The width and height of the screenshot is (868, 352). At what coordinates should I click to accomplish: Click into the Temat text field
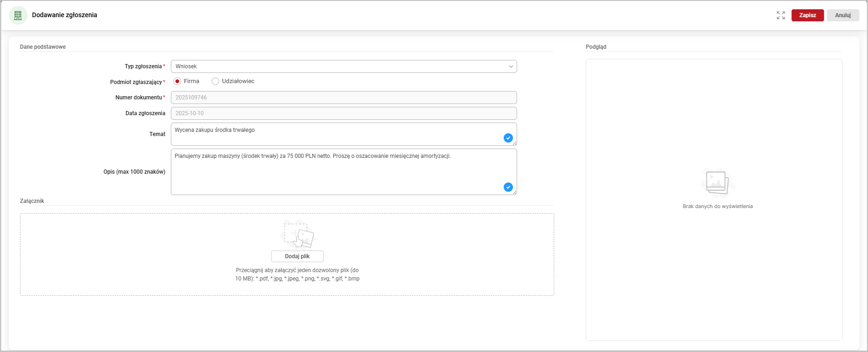tap(334, 134)
